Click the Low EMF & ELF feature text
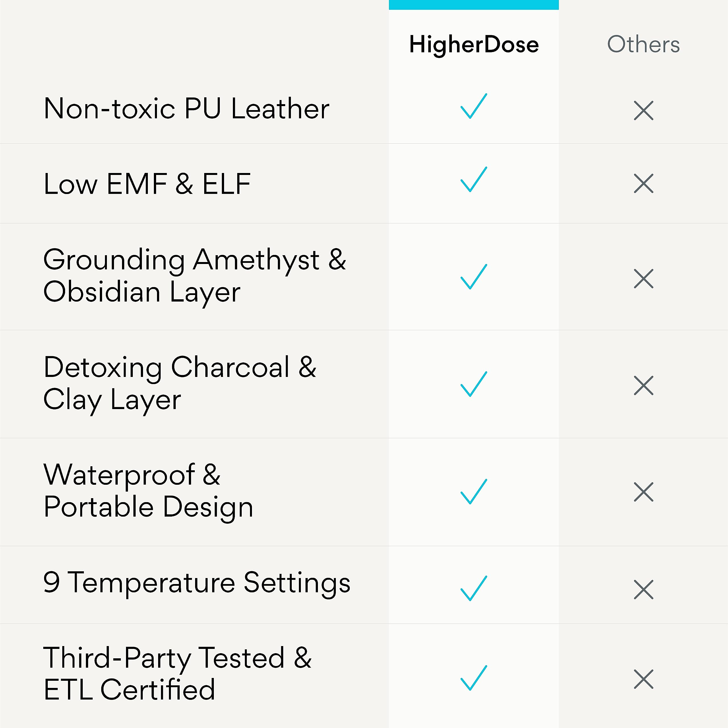The width and height of the screenshot is (728, 728). pyautogui.click(x=147, y=184)
